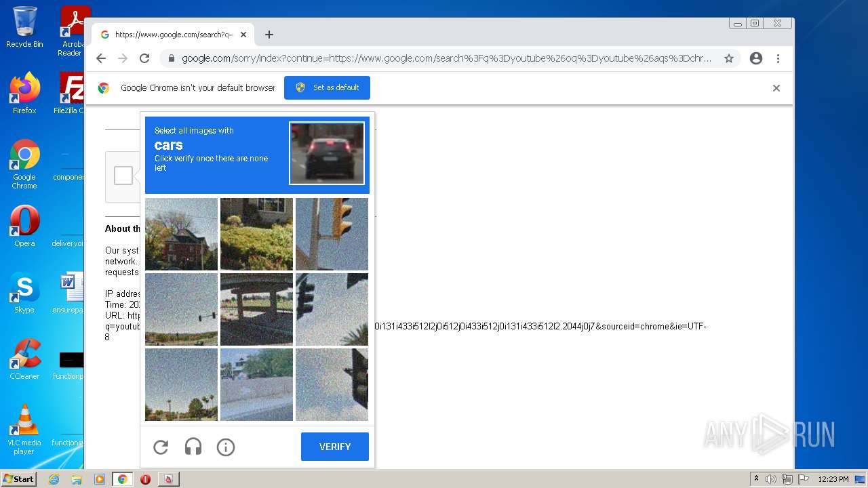Launch Google Chrome desktop shortcut

point(24,165)
